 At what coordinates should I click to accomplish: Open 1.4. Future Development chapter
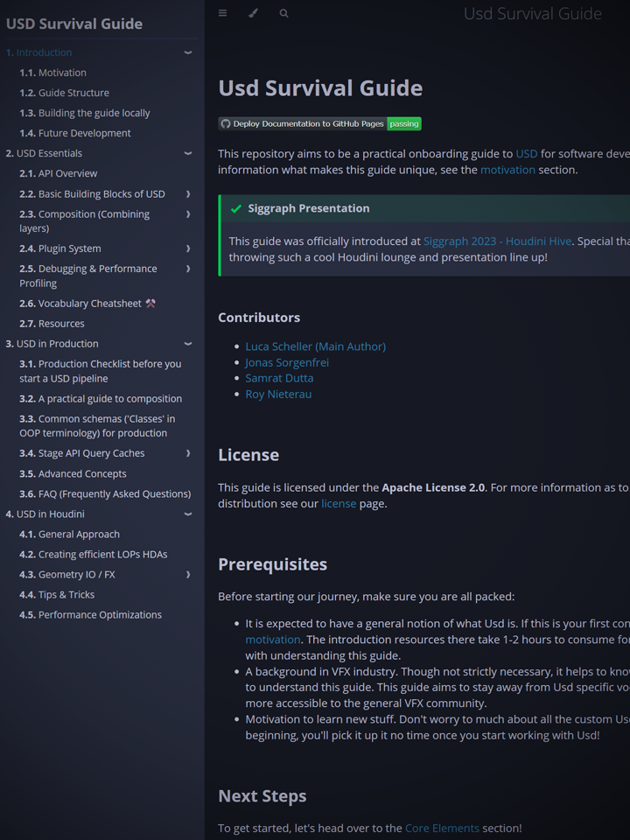(x=75, y=133)
